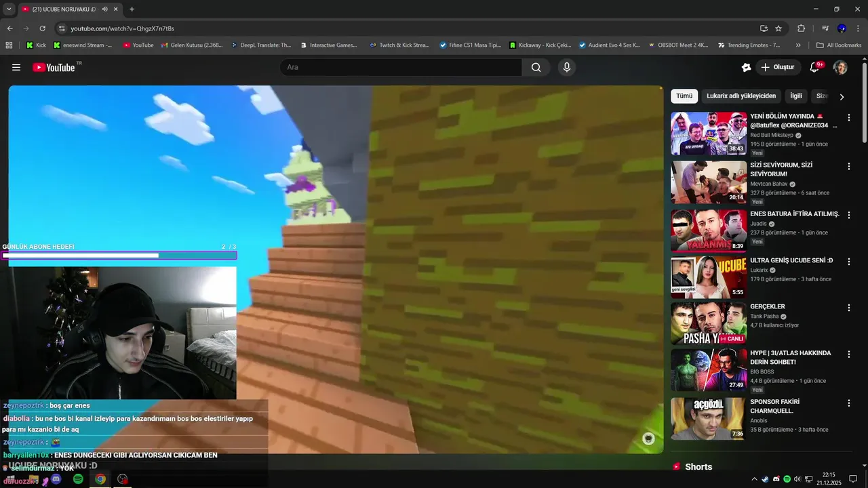The width and height of the screenshot is (868, 488).
Task: Open the Extensions puzzle icon
Action: click(801, 28)
